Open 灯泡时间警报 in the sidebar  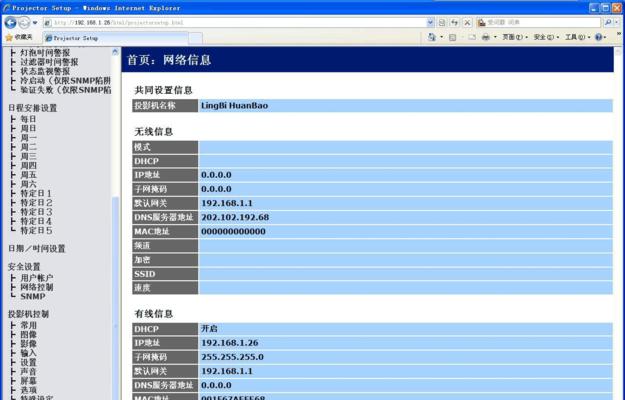tap(45, 53)
